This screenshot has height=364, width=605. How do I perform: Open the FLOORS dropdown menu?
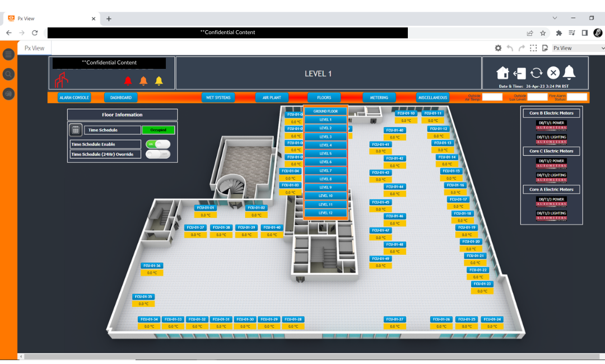point(324,97)
